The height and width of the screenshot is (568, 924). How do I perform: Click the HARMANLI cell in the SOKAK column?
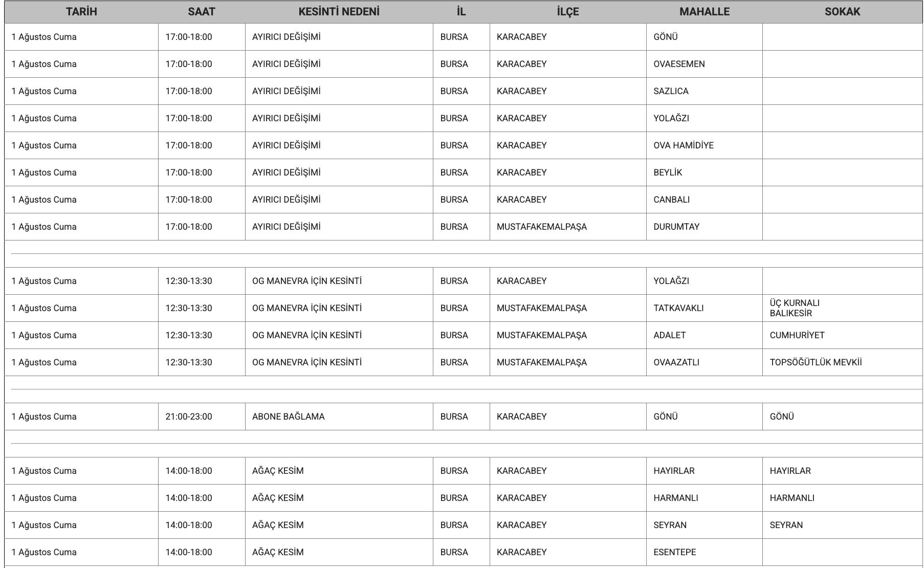tap(791, 498)
